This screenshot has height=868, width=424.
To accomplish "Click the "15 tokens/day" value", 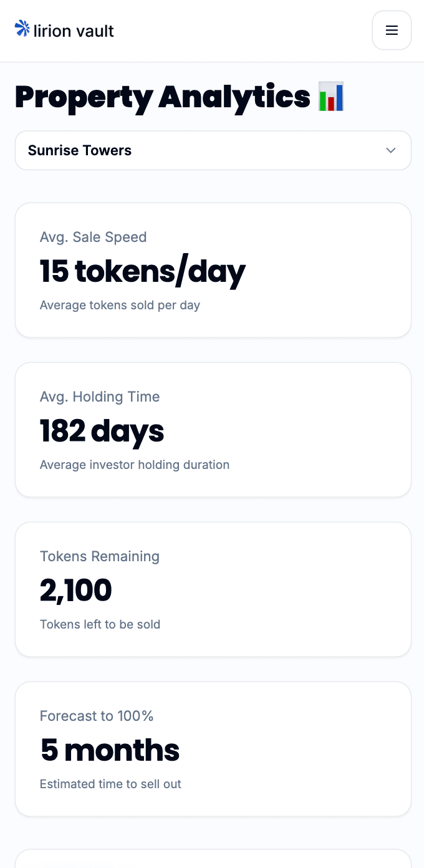I will click(x=142, y=271).
